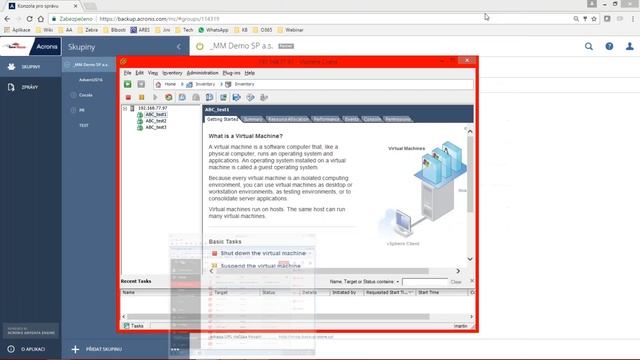Image resolution: width=640 pixels, height=360 pixels.
Task: Select the Cocoka group in Skupiny list
Action: [x=86, y=95]
